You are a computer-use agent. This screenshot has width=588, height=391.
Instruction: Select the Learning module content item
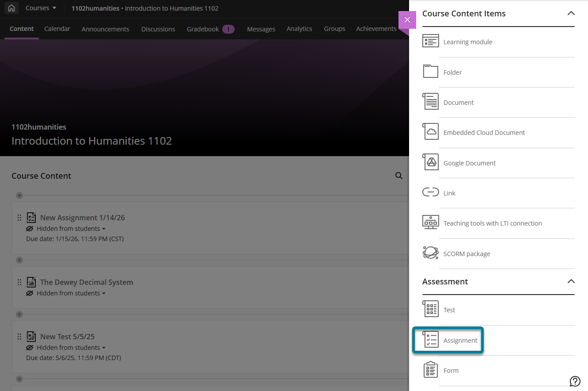(468, 42)
